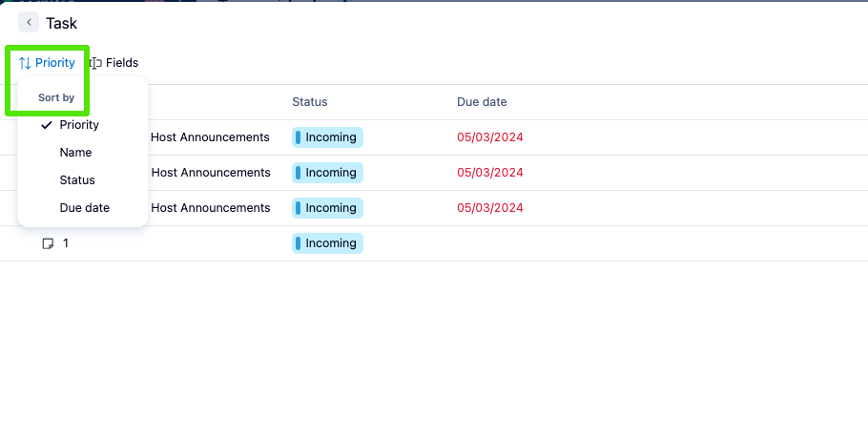Edit the second row's 05/03/2024 due date

[490, 173]
